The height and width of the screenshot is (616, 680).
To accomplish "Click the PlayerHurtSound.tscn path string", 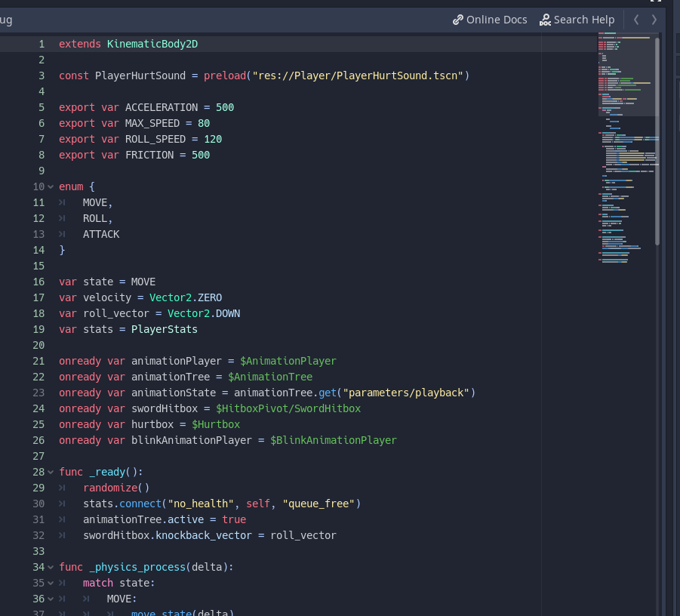I will coord(355,75).
